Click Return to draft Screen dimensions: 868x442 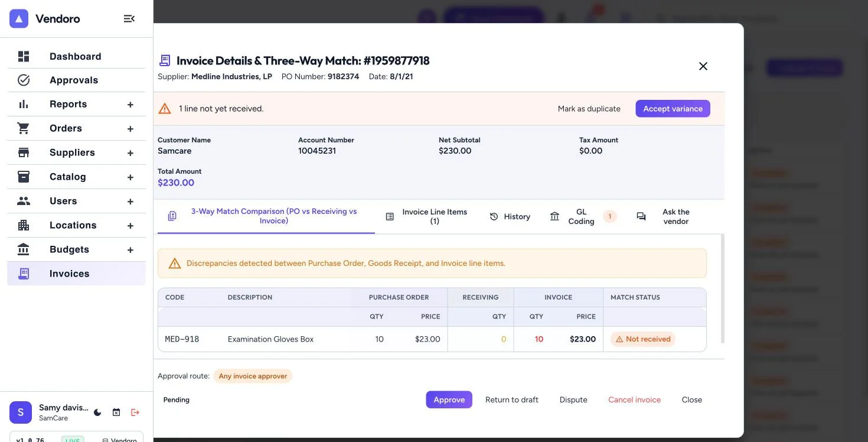[512, 399]
